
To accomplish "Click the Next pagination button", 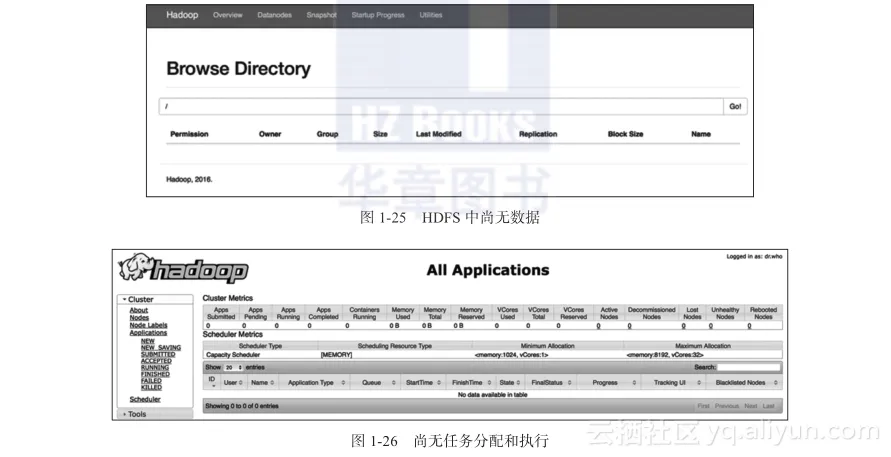I will 751,406.
